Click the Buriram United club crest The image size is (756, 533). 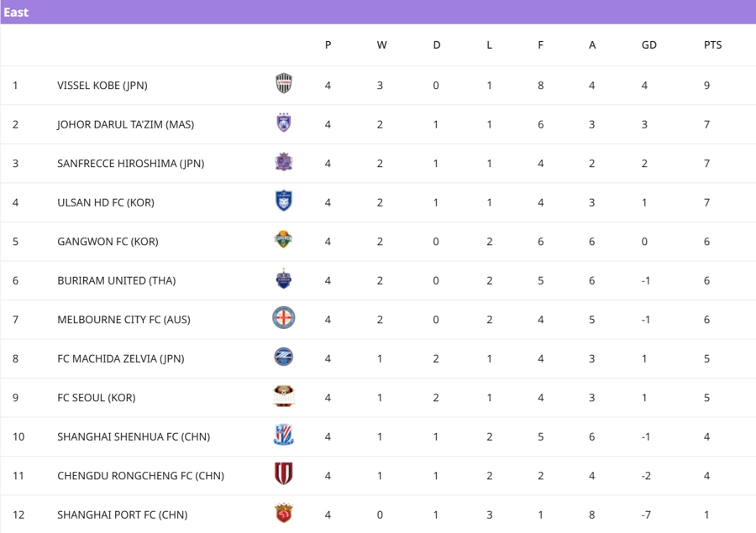coord(284,280)
